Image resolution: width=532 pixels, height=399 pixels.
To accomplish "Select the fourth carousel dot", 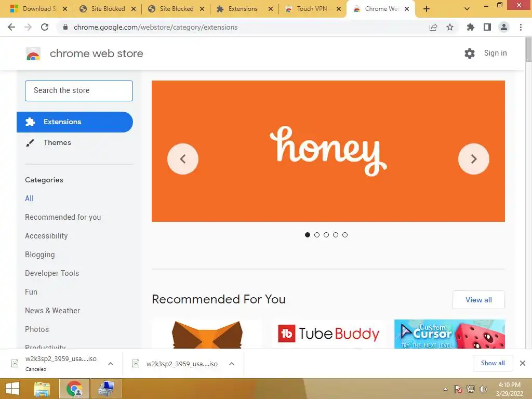I will coord(336,235).
